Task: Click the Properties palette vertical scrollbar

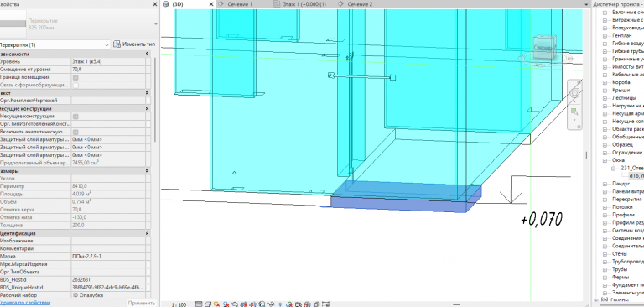Action: click(155, 100)
